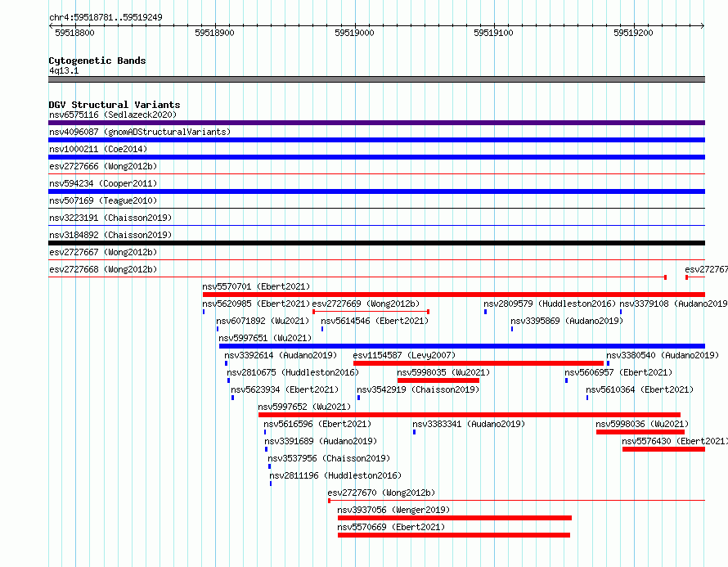This screenshot has height=567, width=728.
Task: Open nsv3391689 (Audano2019) label
Action: (321, 441)
